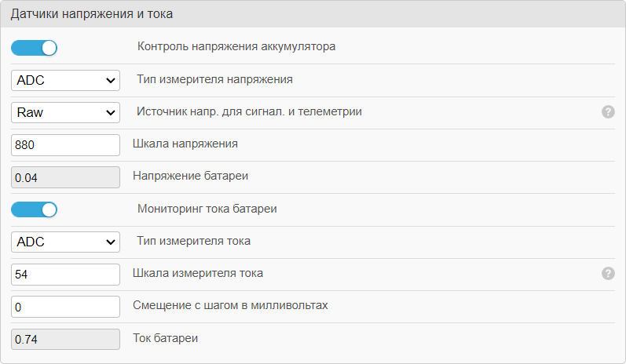Image resolution: width=626 pixels, height=364 pixels.
Task: Click the 'Контроль напряжения аккумулятора' label
Action: coord(236,46)
